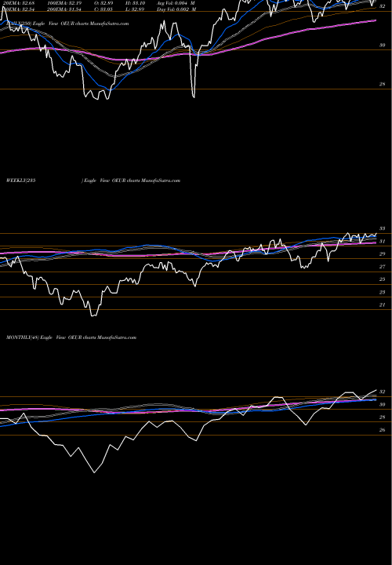
Task: Click the 21 price label on weekly chart
Action: tap(382, 304)
